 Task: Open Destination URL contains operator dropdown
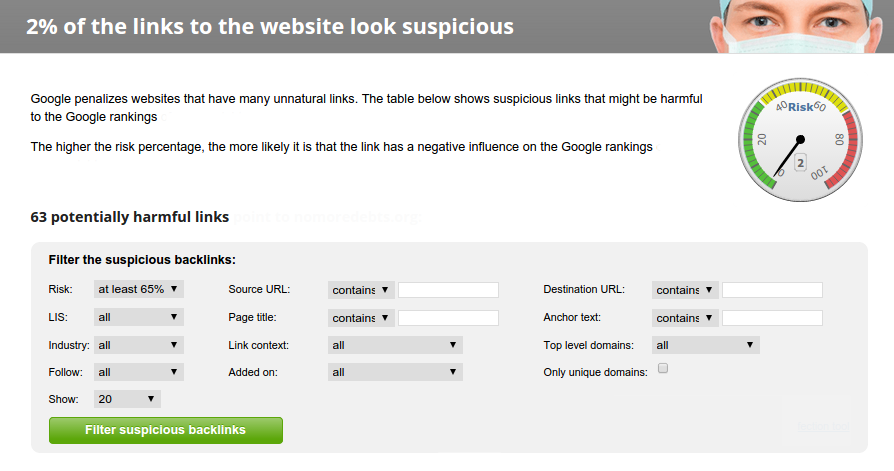[685, 290]
